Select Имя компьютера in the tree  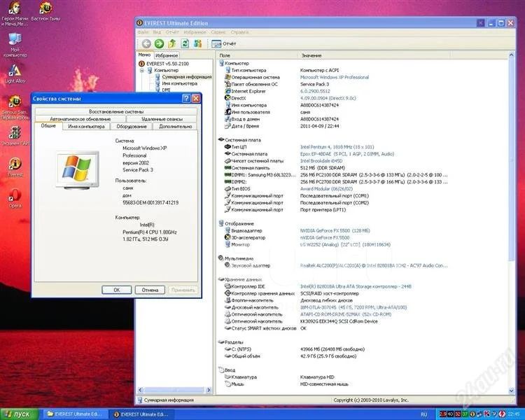tap(179, 83)
